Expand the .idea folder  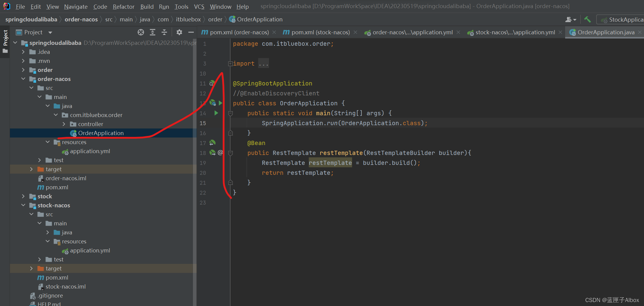pyautogui.click(x=23, y=52)
